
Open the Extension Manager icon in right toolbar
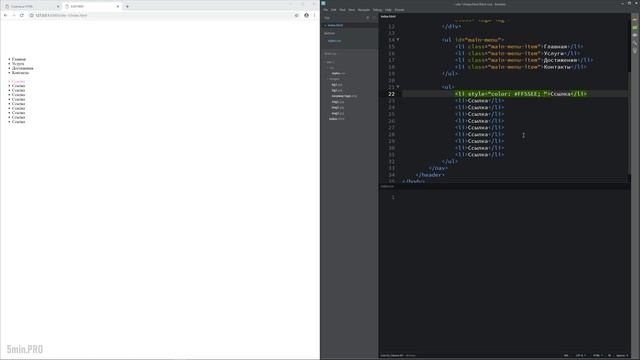(635, 27)
